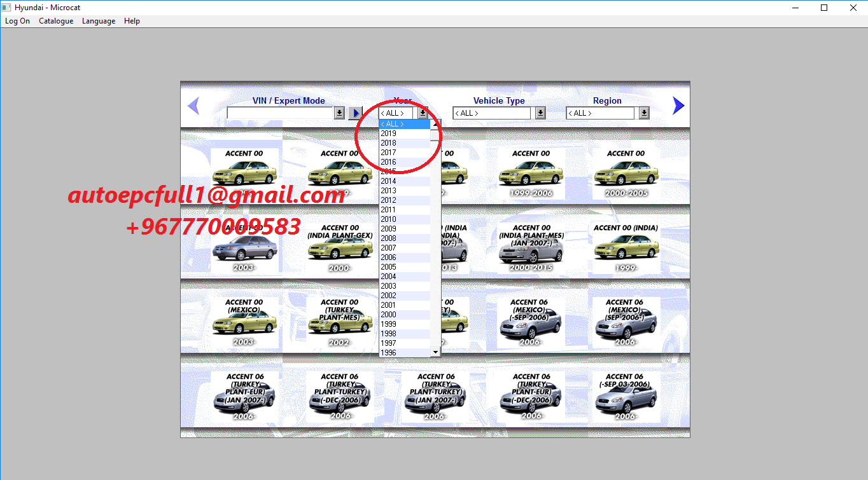Image resolution: width=868 pixels, height=480 pixels.
Task: Open the silver ACCENT 00 2003- vehicle
Action: [x=244, y=247]
